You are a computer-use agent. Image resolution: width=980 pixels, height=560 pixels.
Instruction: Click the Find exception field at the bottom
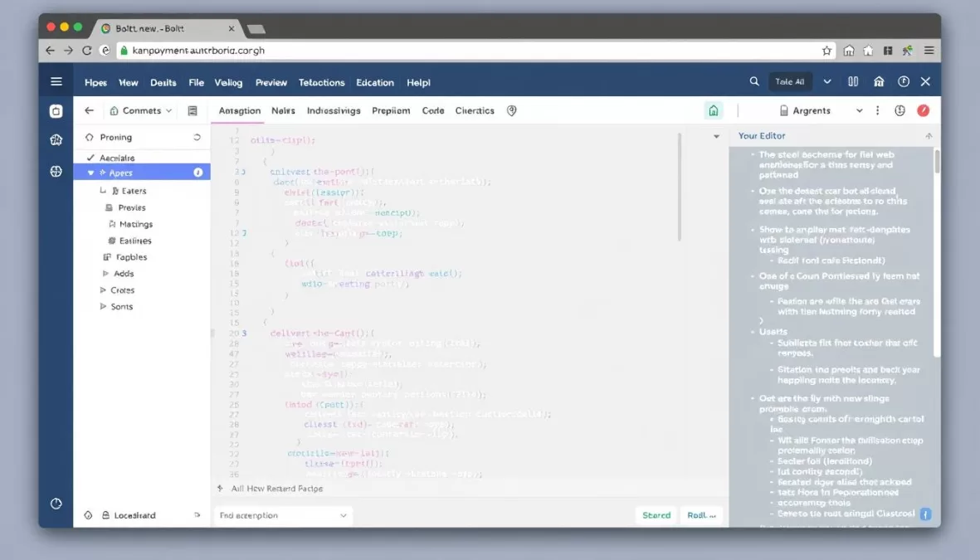(x=282, y=514)
